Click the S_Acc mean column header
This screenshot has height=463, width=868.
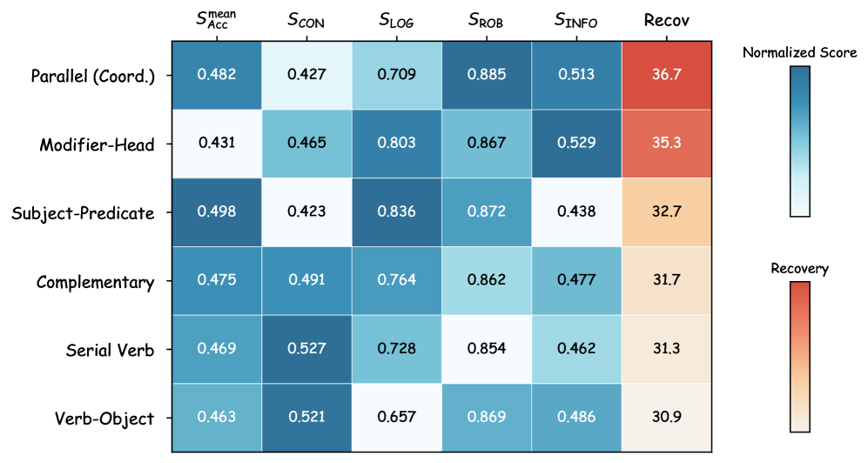click(217, 19)
